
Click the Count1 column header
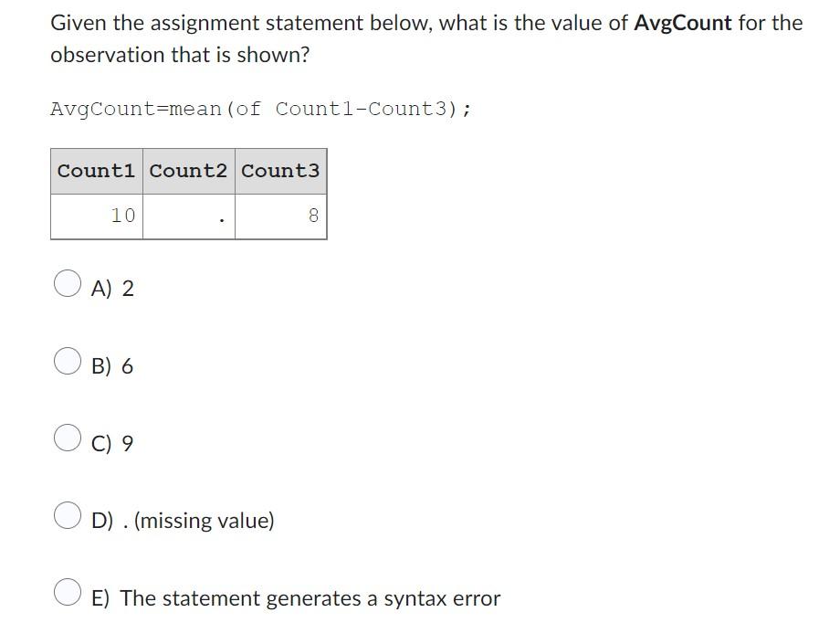[x=97, y=170]
